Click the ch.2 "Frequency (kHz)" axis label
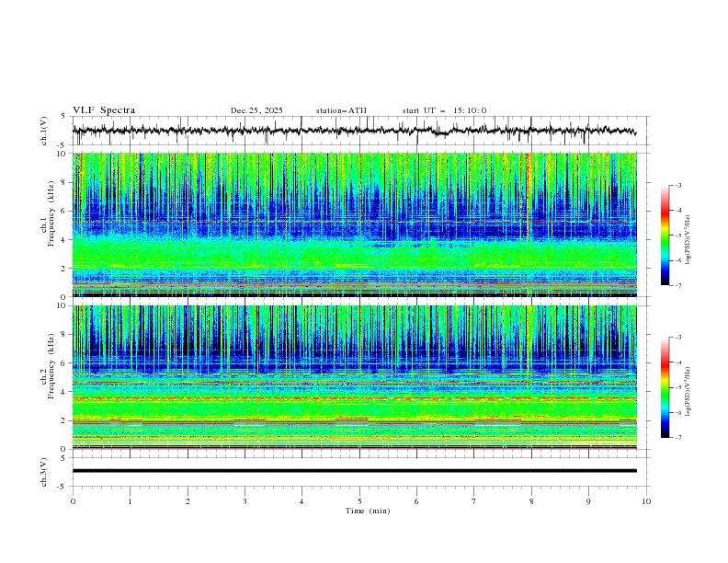 51,366
